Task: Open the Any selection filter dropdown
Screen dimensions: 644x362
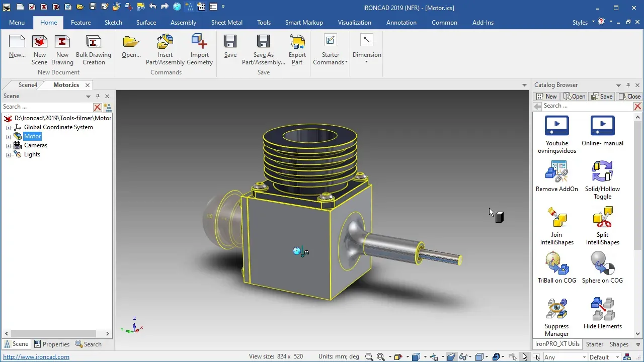Action: point(583,357)
